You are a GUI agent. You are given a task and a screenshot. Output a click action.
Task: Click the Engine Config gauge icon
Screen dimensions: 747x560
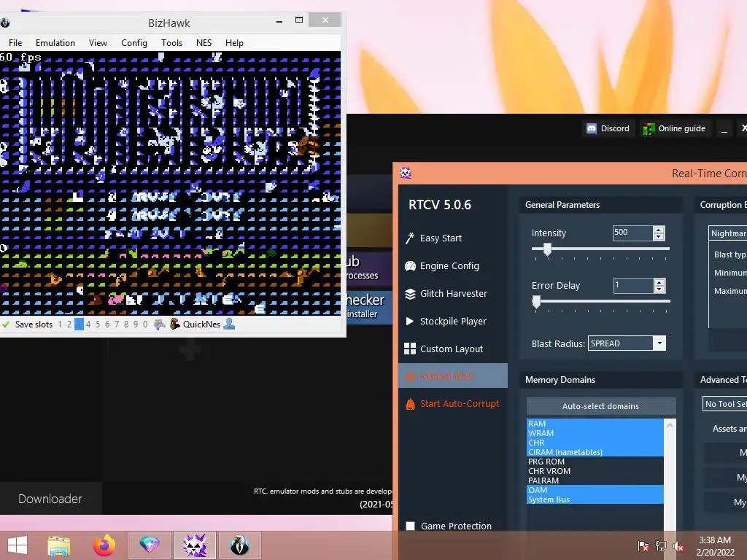410,265
